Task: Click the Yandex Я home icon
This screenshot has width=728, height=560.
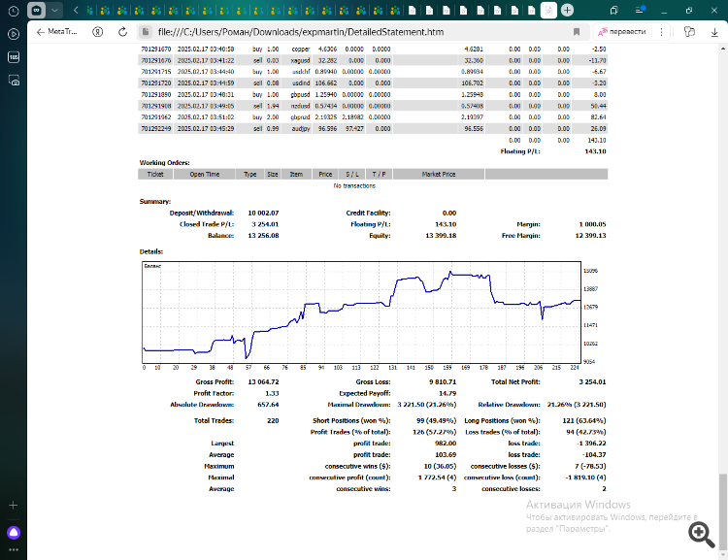Action: (97, 32)
